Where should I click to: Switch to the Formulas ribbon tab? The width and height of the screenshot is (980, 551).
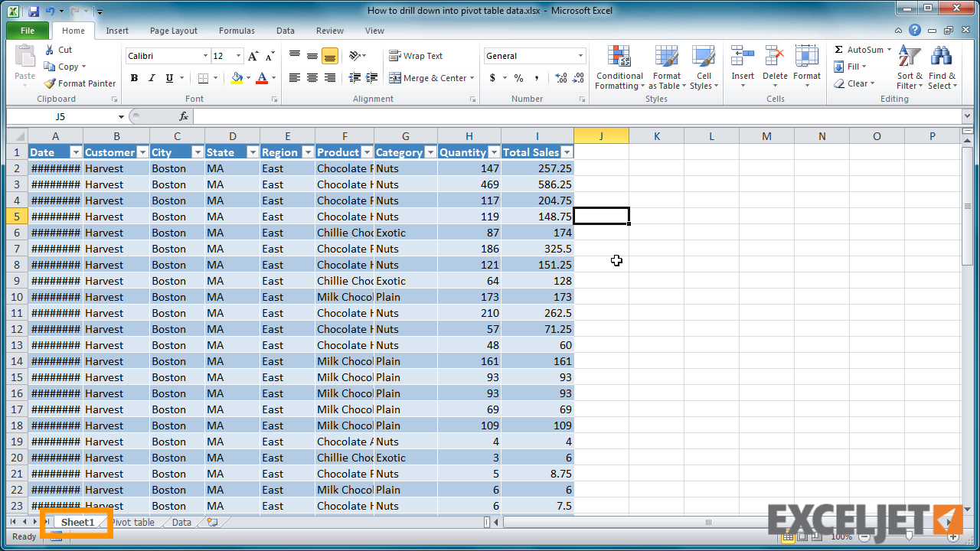236,31
